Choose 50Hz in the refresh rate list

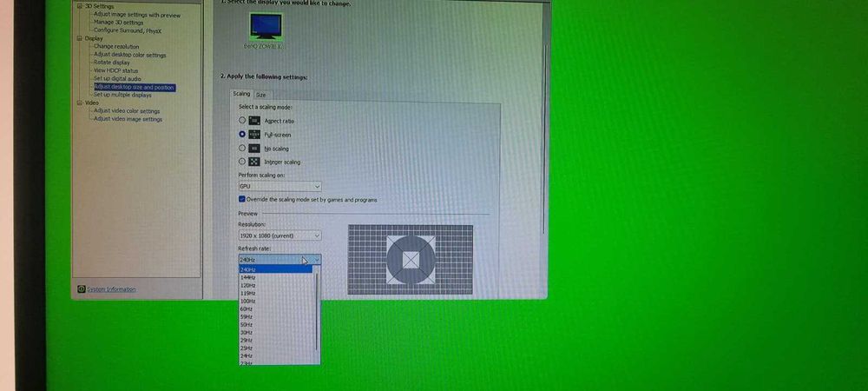pos(276,324)
